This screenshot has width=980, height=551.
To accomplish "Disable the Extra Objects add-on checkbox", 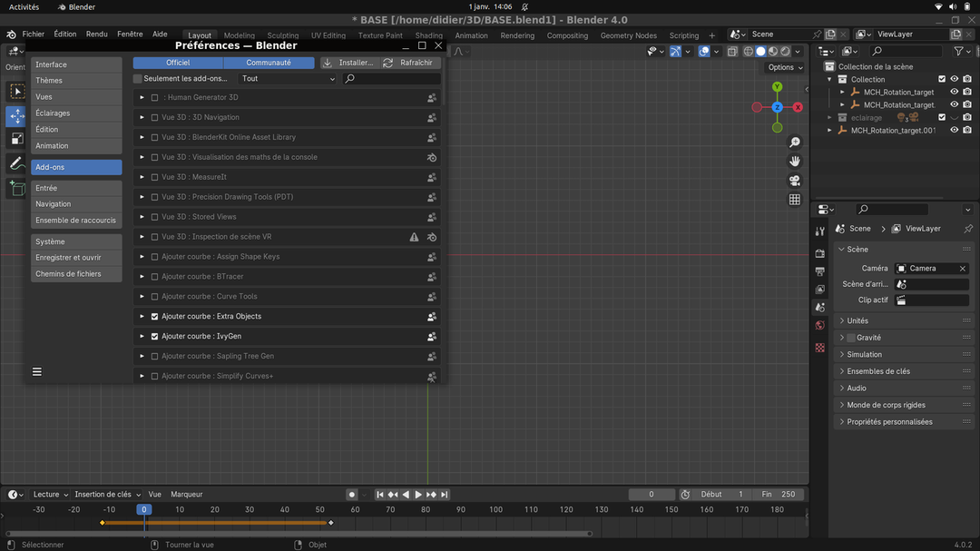I will 154,317.
